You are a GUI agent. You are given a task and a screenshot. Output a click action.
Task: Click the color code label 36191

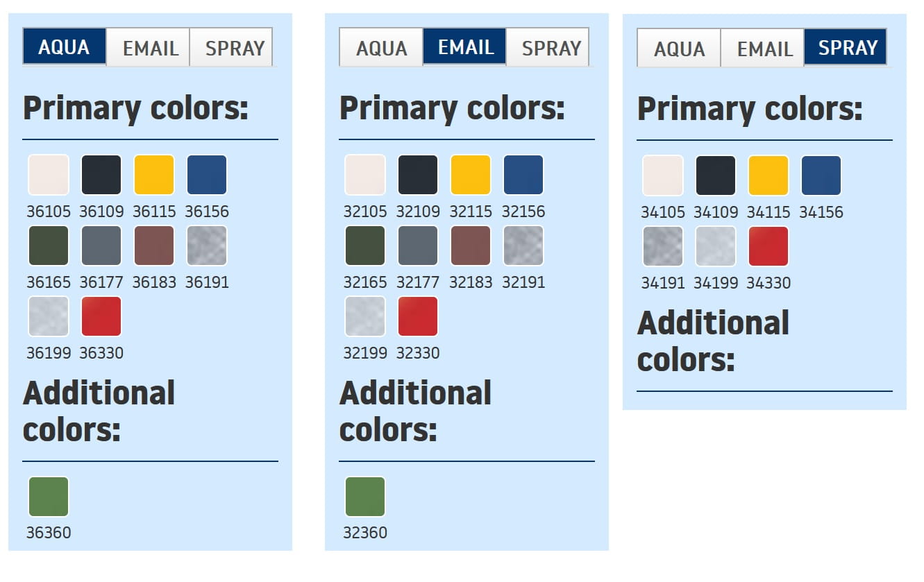(x=207, y=282)
